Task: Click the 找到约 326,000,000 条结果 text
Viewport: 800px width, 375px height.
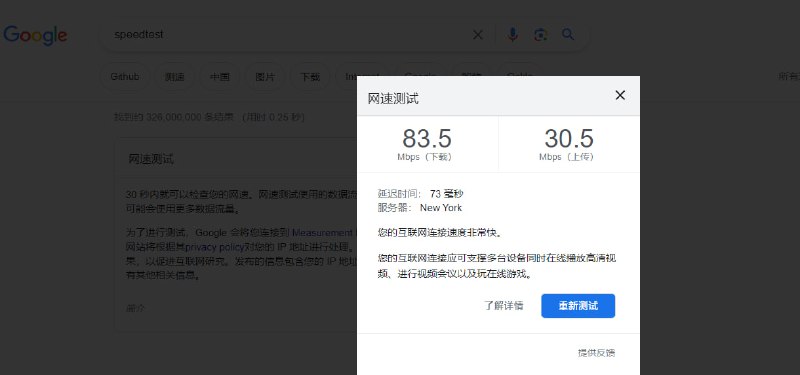Action: click(x=174, y=117)
